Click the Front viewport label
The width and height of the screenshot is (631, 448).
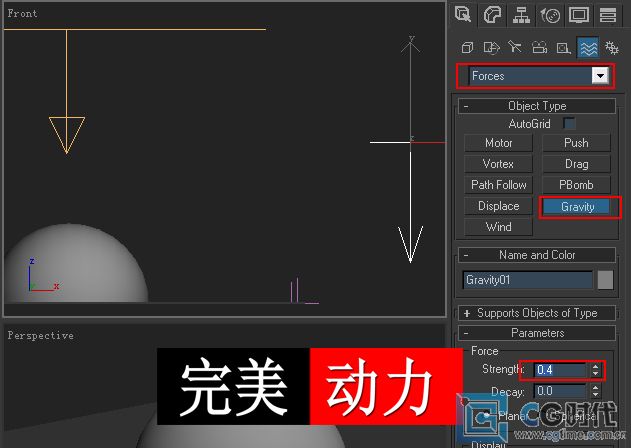click(23, 13)
